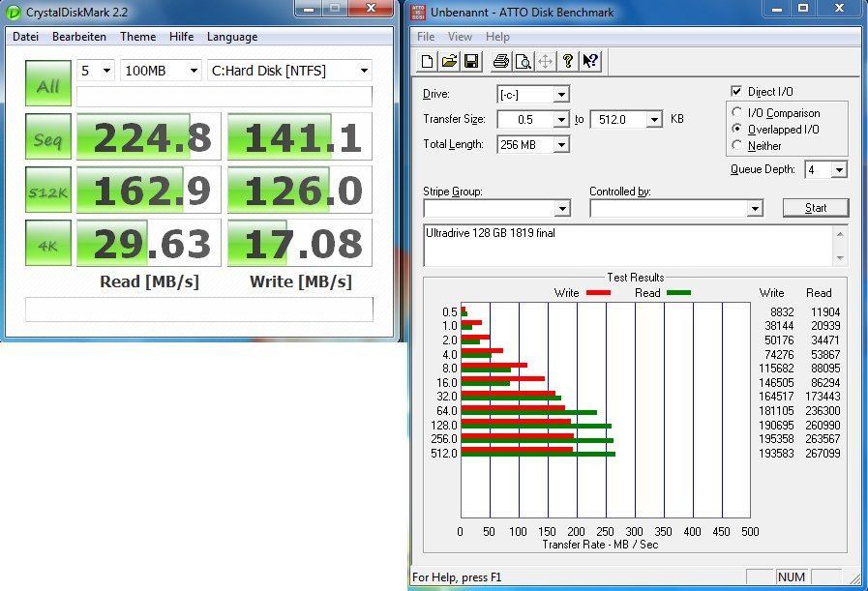Click the Start button in ATTO
Viewport: 868px width, 591px height.
816,208
